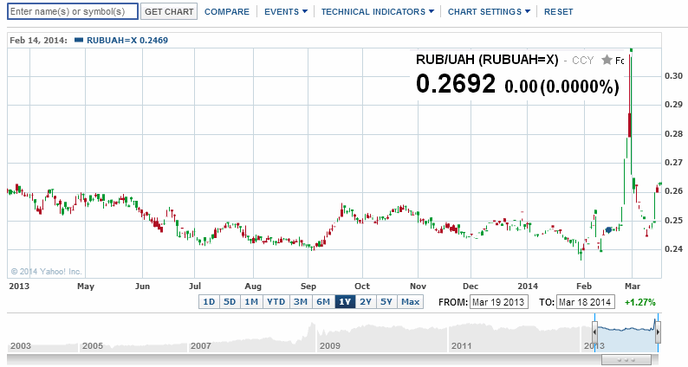Select the 5D time range
The height and width of the screenshot is (367, 688).
click(229, 302)
